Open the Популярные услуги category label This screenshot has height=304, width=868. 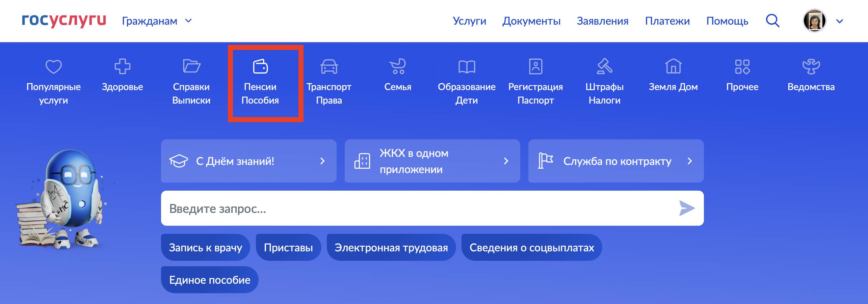pos(54,93)
